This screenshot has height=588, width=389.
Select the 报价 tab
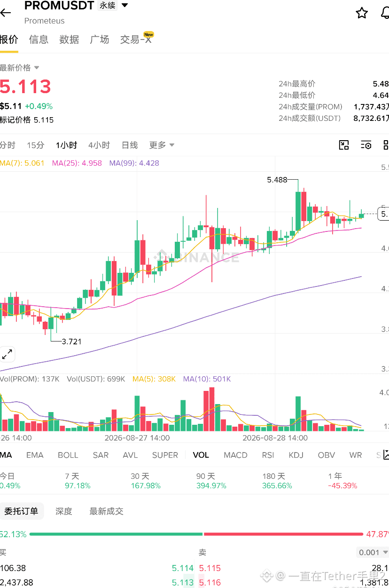tap(9, 40)
